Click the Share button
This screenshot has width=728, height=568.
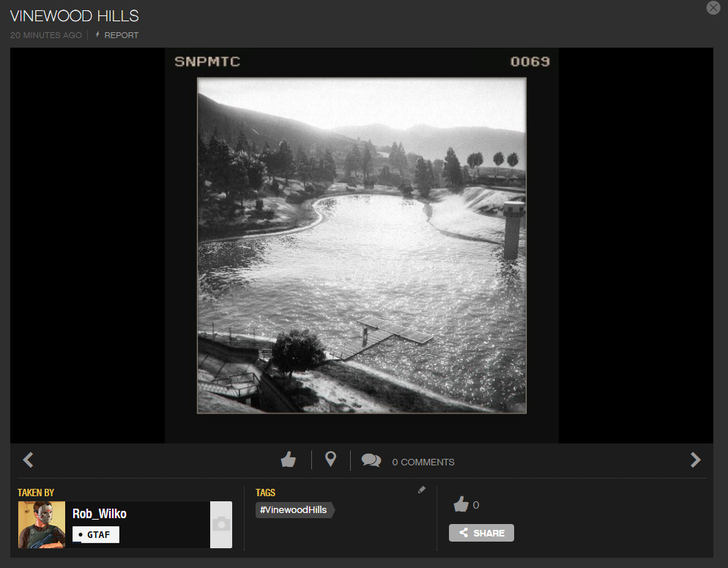(x=481, y=533)
